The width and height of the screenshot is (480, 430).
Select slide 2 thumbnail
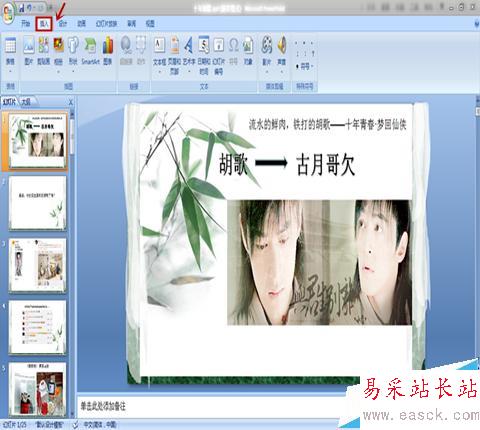[38, 203]
